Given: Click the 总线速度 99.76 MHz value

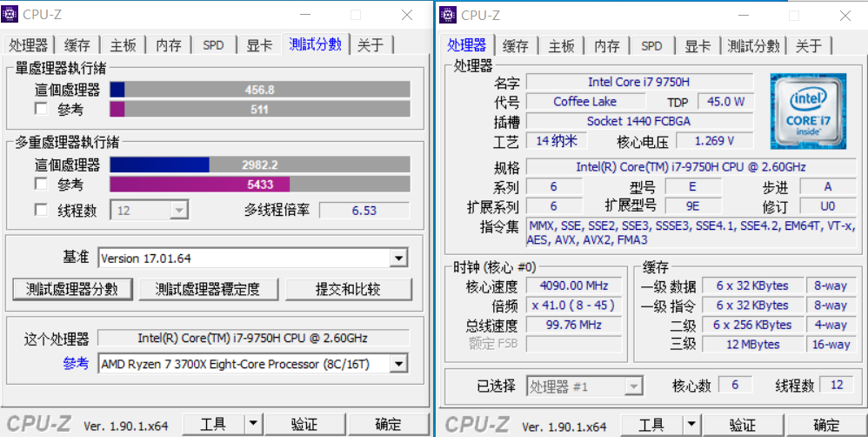Looking at the screenshot, I should pos(574,325).
